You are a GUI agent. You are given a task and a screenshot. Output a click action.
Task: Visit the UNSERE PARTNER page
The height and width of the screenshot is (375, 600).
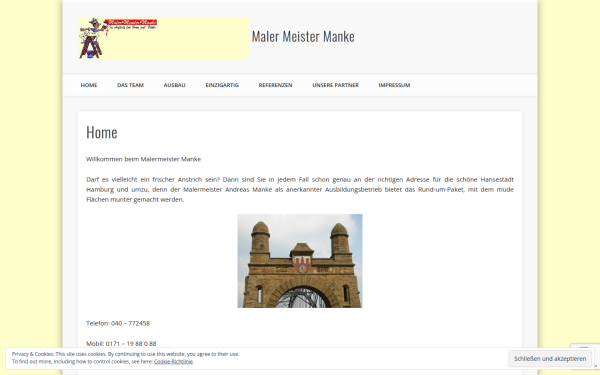click(x=336, y=85)
